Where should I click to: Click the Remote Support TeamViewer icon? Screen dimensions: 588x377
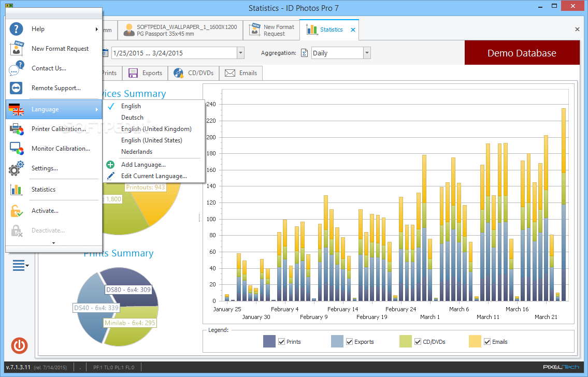(16, 88)
